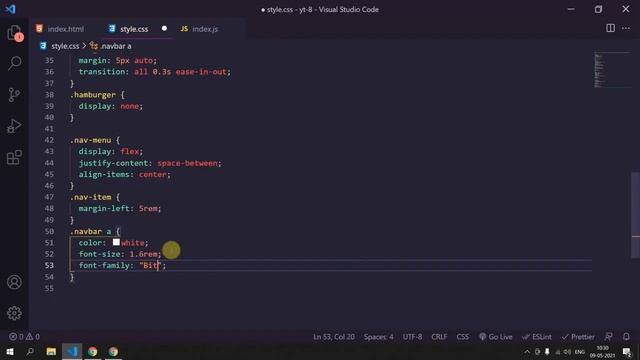The height and width of the screenshot is (360, 640).
Task: Click the taskbar clock and date
Action: click(602, 352)
